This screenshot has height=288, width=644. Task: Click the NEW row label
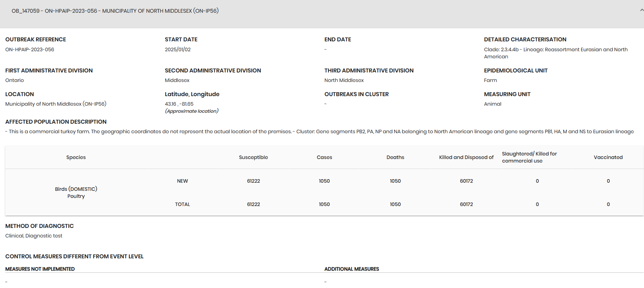click(x=182, y=181)
